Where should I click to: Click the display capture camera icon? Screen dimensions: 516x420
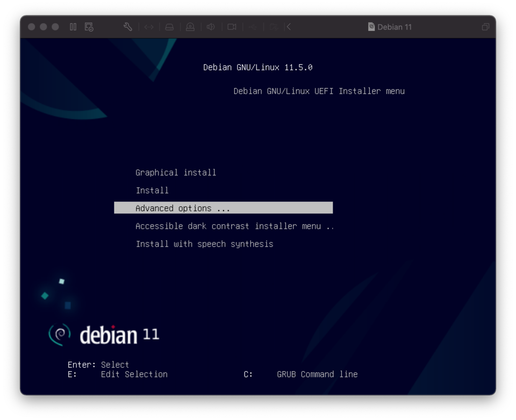point(232,26)
